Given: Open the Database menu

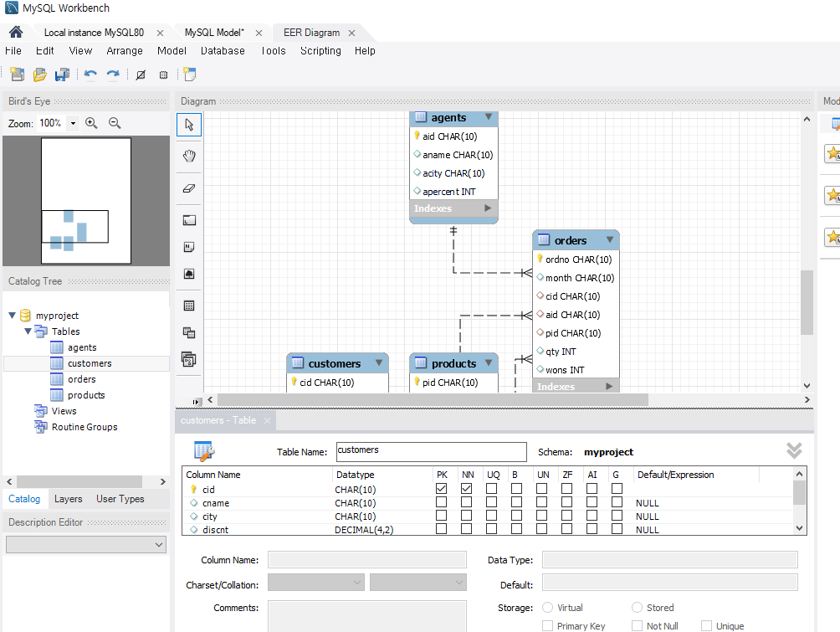Looking at the screenshot, I should click(223, 51).
